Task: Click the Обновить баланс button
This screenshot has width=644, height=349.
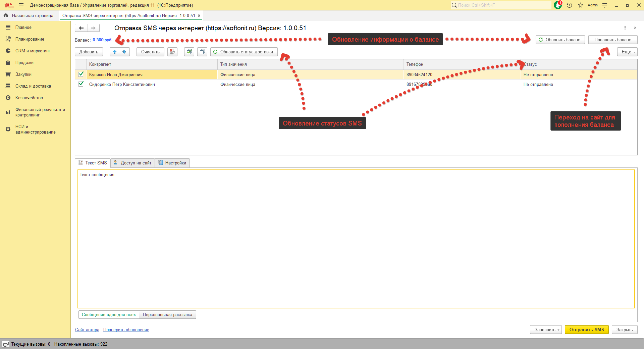Action: (x=560, y=40)
